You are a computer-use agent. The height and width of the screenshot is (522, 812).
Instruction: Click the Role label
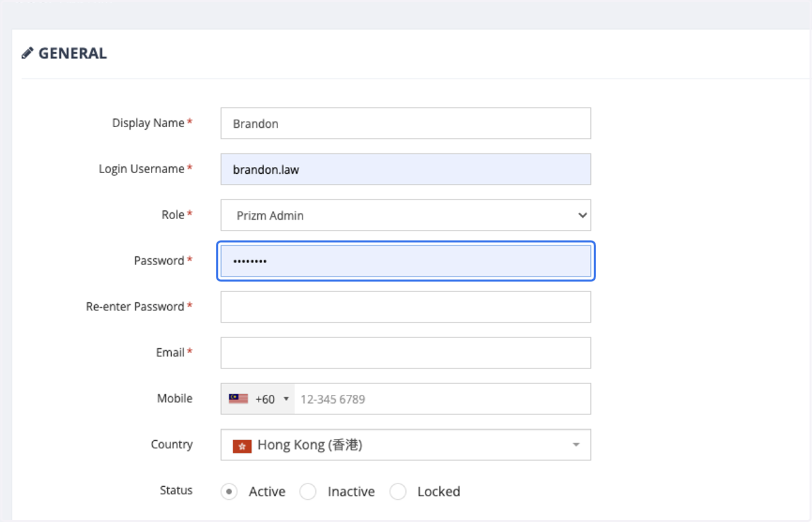173,215
